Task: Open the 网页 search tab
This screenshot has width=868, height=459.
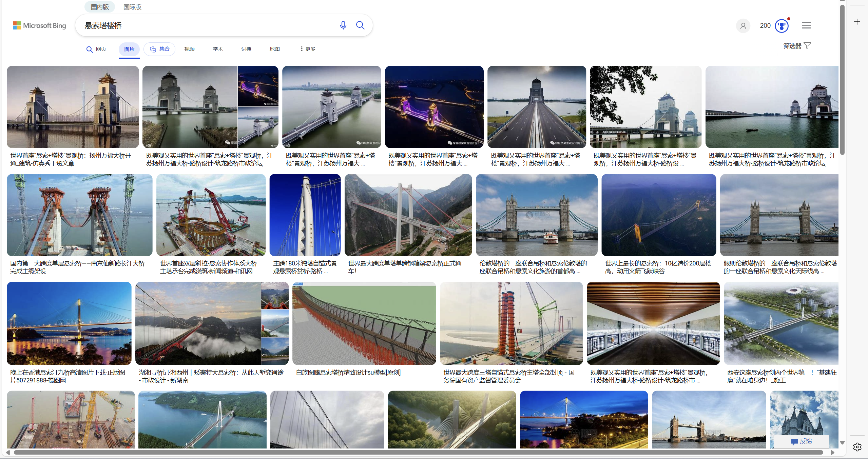Action: (96, 49)
